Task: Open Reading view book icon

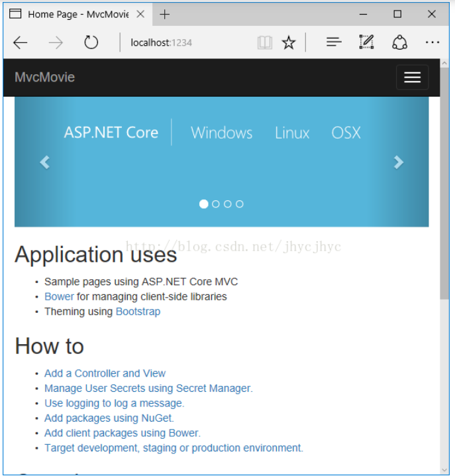Action: 265,42
